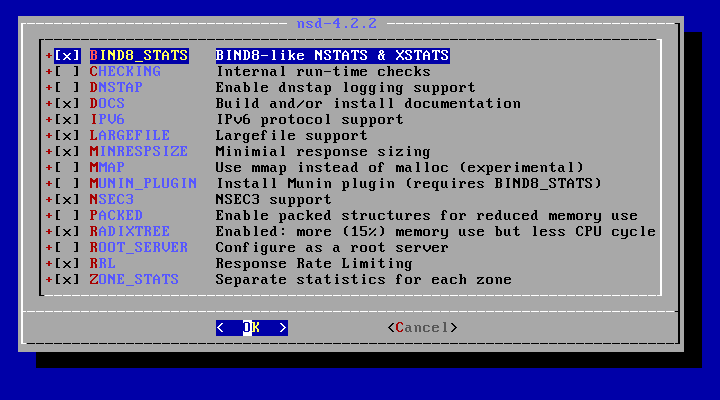Click the Cancel button
The height and width of the screenshot is (400, 720).
tap(422, 328)
